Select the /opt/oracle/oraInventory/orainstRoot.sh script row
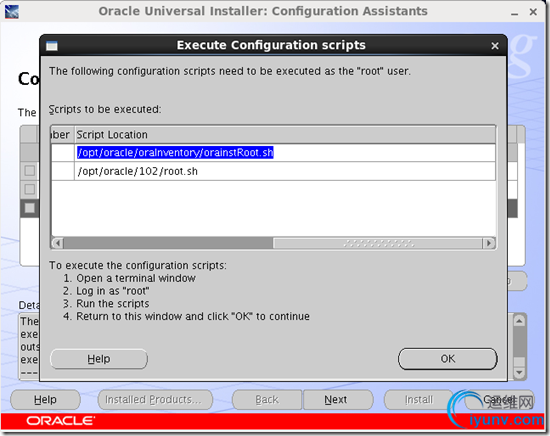This screenshot has height=436, width=550. (x=273, y=153)
